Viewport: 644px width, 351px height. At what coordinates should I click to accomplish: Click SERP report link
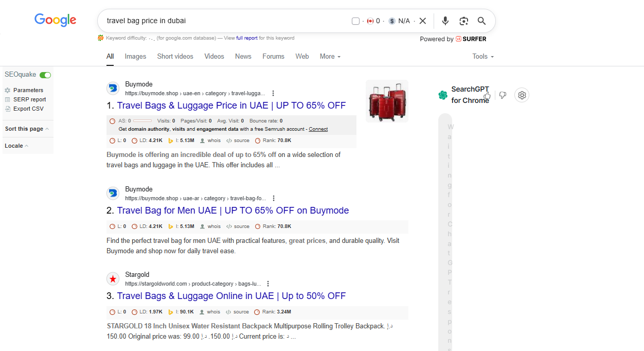tap(30, 100)
